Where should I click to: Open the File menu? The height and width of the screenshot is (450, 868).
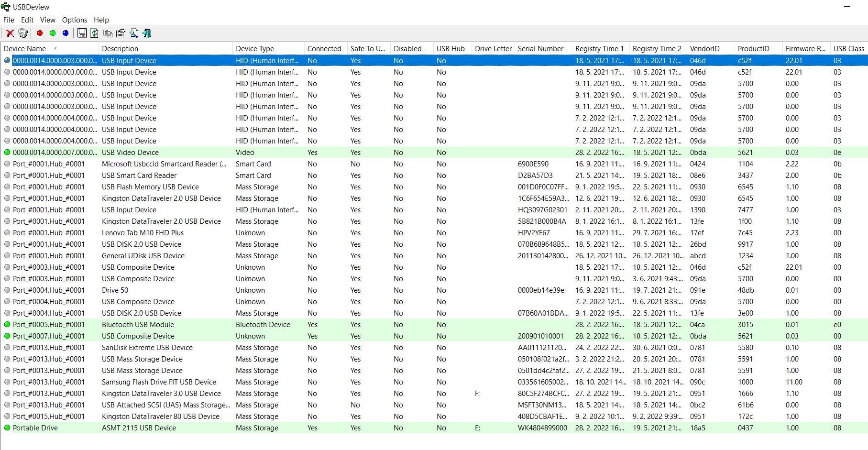click(x=9, y=20)
